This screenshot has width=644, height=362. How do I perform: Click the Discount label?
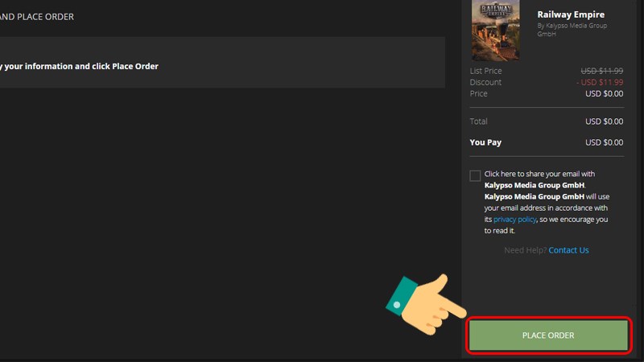click(485, 82)
